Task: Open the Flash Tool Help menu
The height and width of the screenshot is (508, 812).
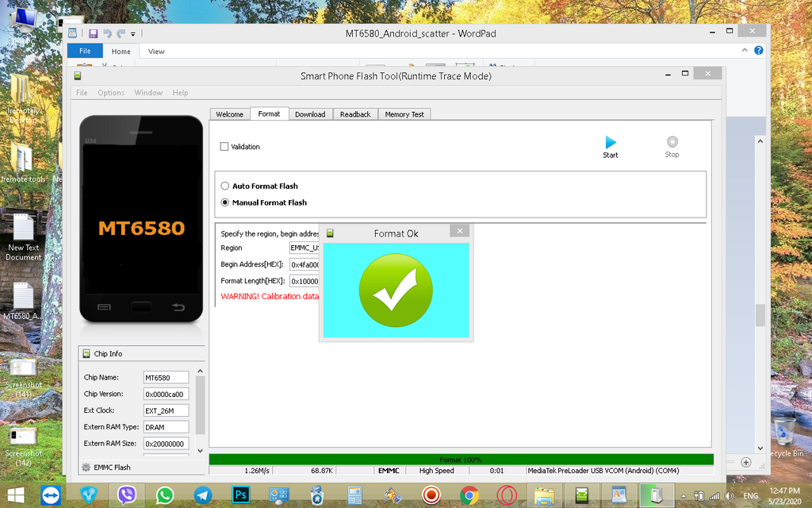Action: (x=180, y=93)
